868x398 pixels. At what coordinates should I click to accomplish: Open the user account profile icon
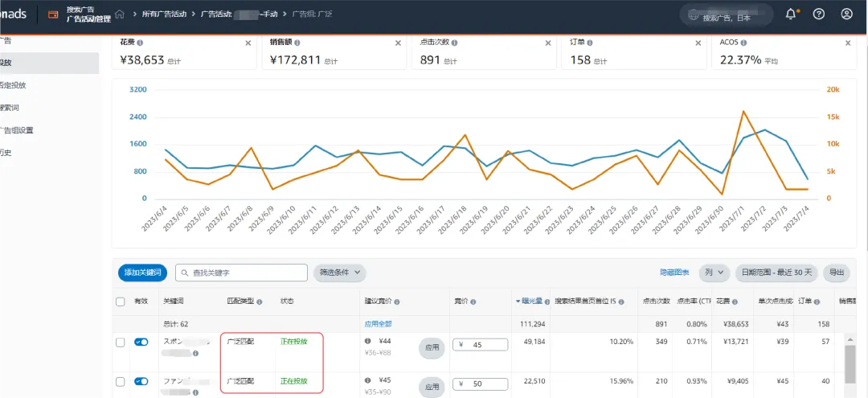tap(846, 14)
